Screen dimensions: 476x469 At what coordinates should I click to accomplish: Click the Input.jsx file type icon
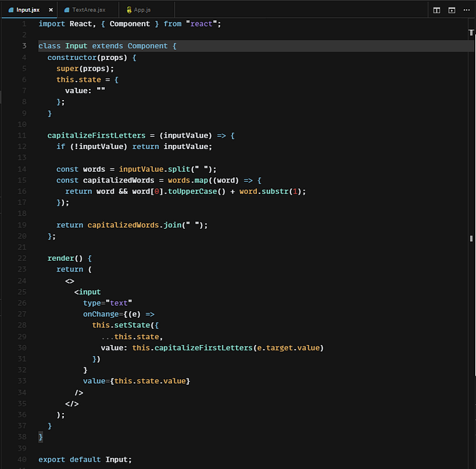11,10
